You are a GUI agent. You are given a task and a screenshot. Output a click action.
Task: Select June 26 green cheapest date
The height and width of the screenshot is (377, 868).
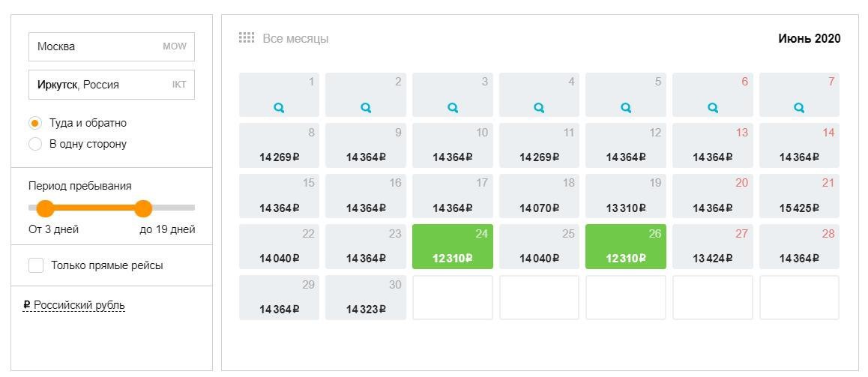(x=626, y=246)
